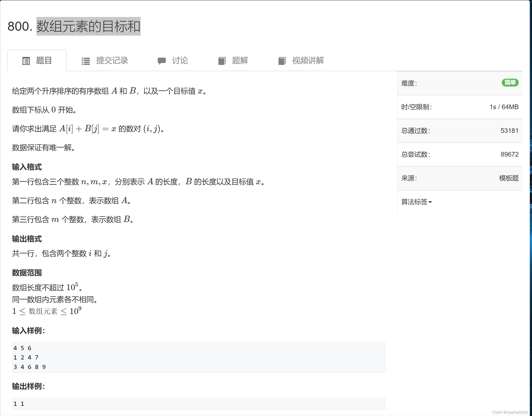This screenshot has height=416, width=532.
Task: Click the total passed count 53181
Action: (509, 131)
